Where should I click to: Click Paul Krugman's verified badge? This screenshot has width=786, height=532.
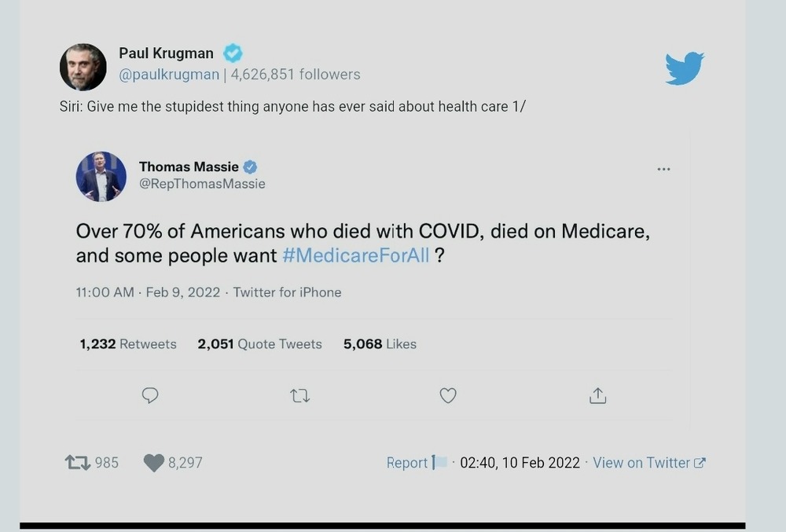pos(233,53)
